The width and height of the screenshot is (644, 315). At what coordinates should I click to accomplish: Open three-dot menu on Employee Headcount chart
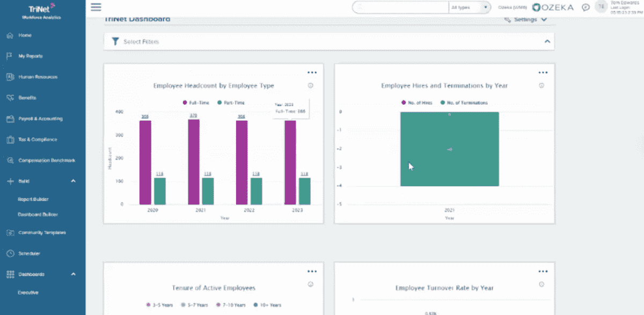point(312,72)
